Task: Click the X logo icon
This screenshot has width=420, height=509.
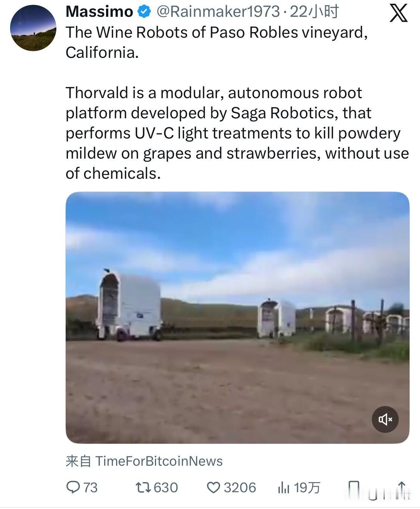Action: 398,13
